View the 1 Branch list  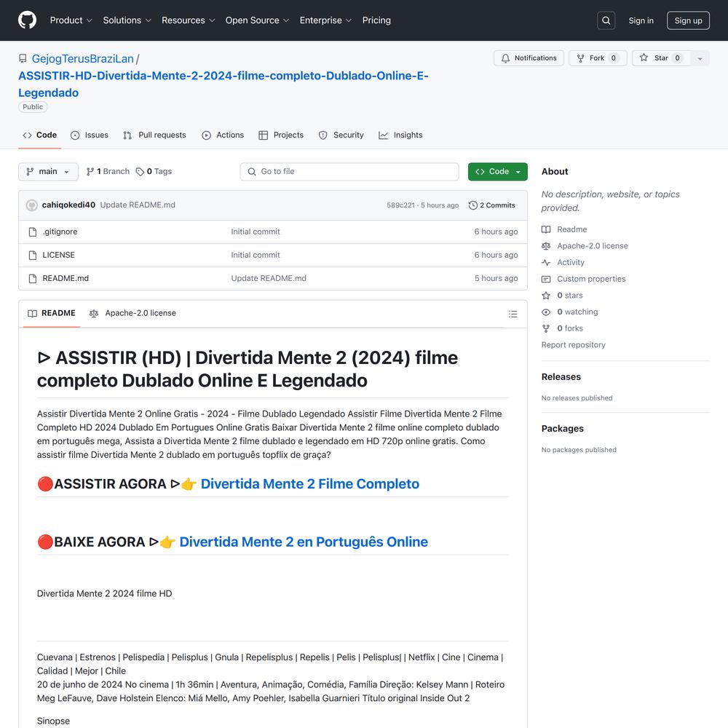tap(108, 172)
